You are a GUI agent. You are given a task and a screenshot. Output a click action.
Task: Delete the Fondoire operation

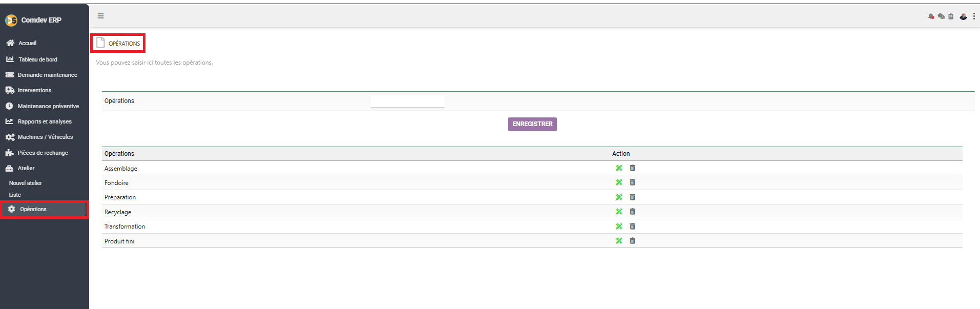(633, 182)
